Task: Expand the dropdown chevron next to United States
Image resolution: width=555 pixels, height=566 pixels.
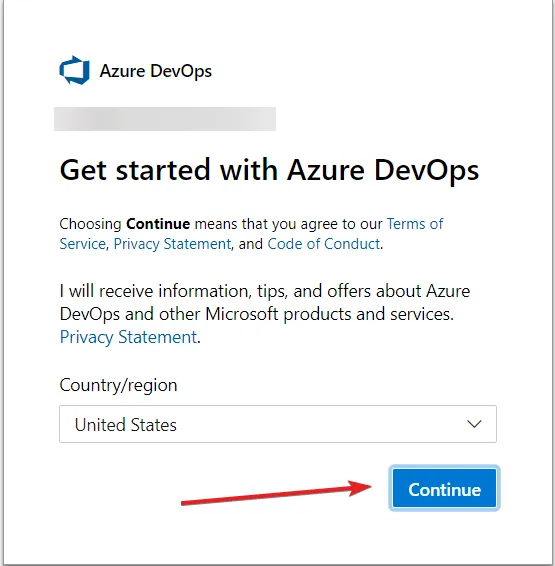Action: click(474, 424)
